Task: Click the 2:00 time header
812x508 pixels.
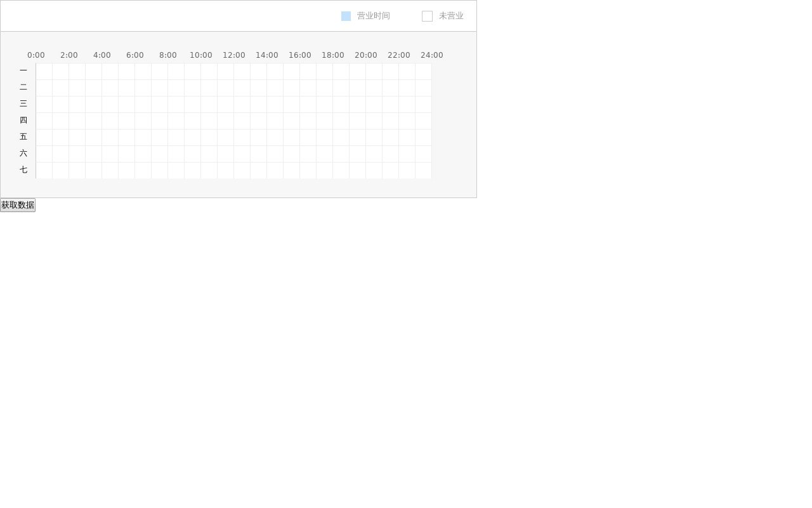Action: tap(69, 55)
